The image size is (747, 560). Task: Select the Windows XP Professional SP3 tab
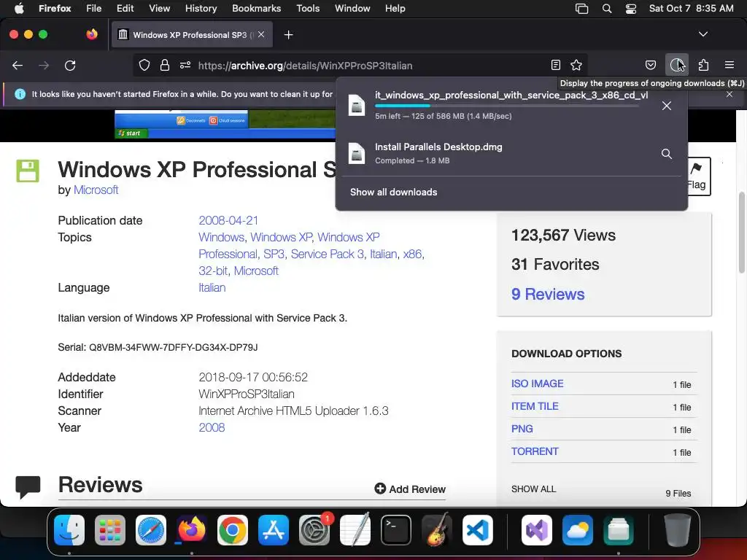tap(192, 35)
